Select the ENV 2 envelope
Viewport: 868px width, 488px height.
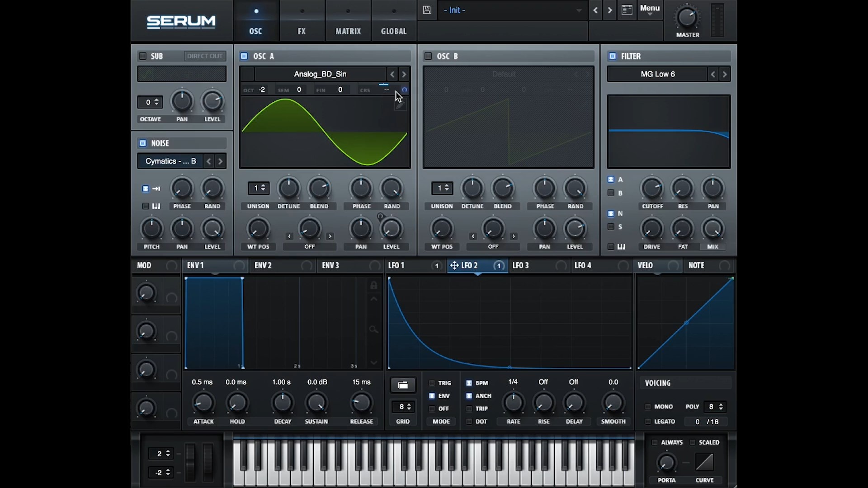pyautogui.click(x=263, y=265)
